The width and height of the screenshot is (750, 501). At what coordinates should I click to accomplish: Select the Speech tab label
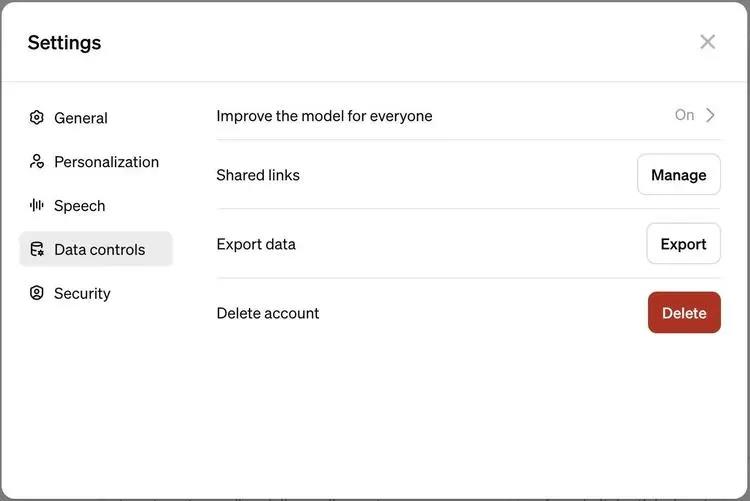click(x=80, y=206)
